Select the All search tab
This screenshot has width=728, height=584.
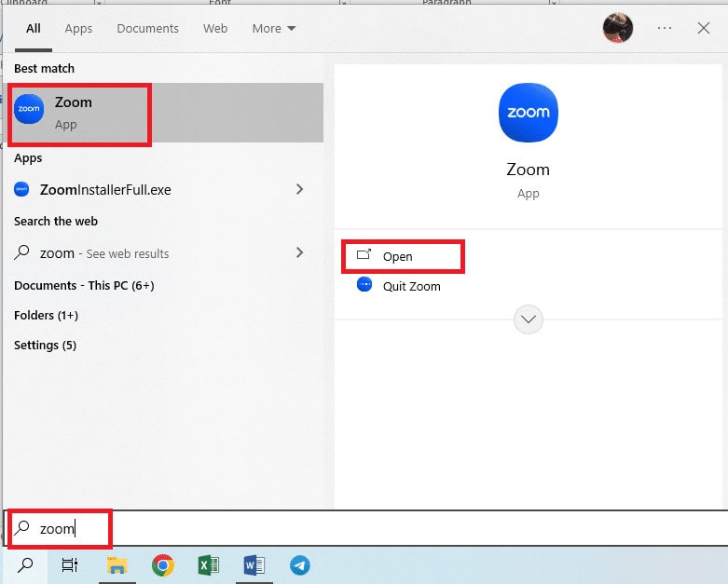[x=33, y=29]
